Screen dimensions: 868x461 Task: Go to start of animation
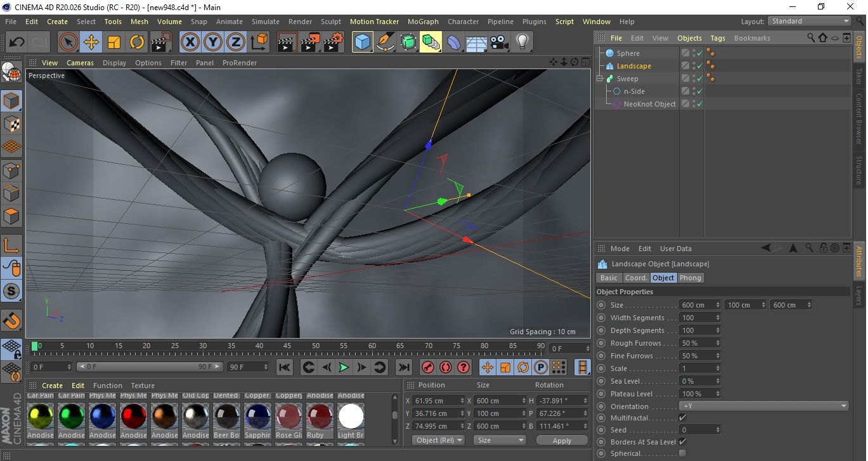285,367
